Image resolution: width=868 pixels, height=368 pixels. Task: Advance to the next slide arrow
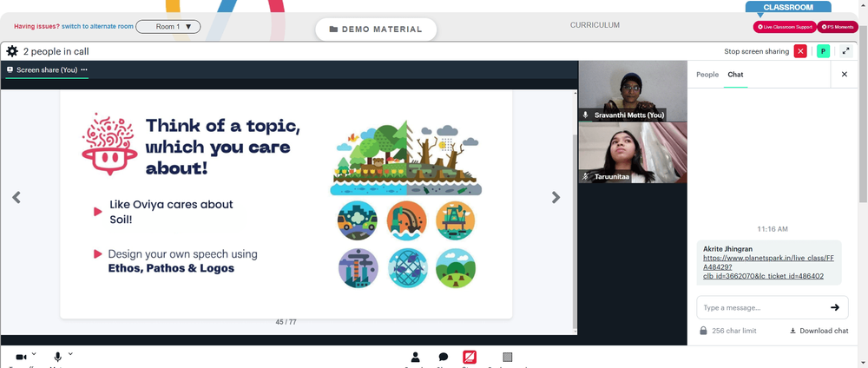pos(556,197)
